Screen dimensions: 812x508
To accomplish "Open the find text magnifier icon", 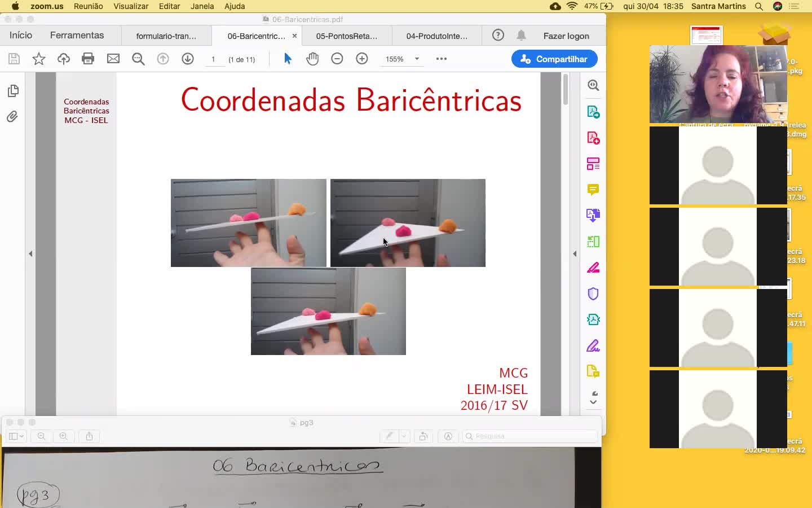I will point(138,59).
